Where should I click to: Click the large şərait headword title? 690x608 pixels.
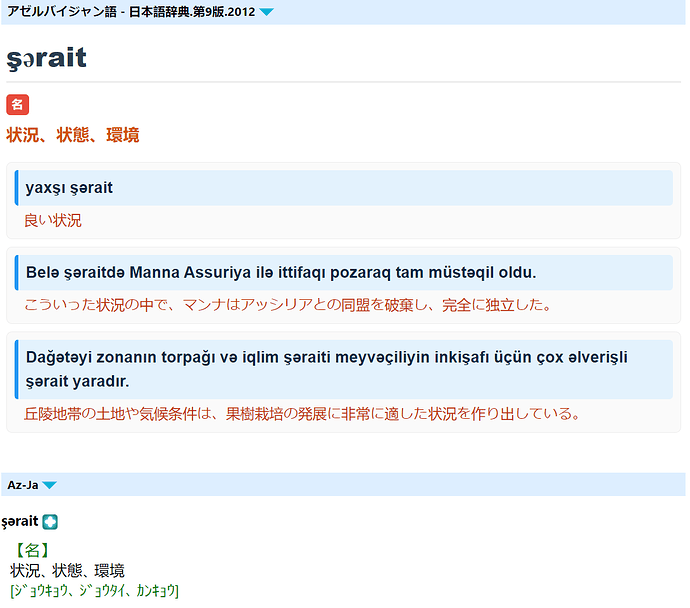(x=46, y=58)
